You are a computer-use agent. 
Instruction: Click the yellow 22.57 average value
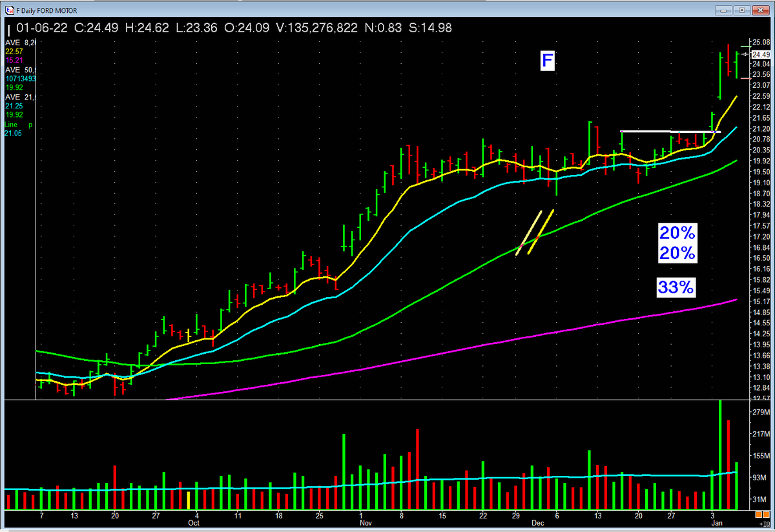coord(14,51)
